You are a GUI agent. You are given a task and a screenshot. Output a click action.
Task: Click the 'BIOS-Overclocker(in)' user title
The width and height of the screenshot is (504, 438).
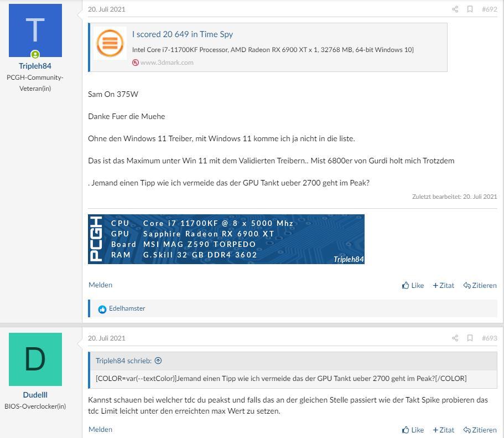pos(35,406)
